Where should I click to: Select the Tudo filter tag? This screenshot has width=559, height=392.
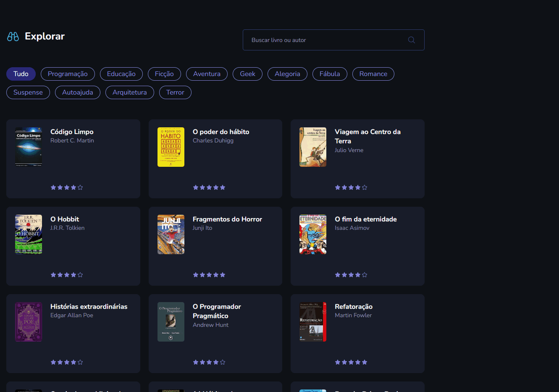pos(21,74)
